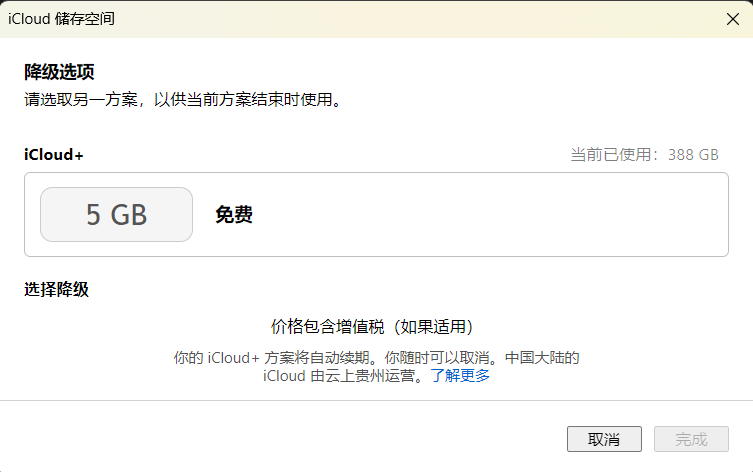Click the 选择降级 section heading
The width and height of the screenshot is (753, 472).
(x=57, y=290)
